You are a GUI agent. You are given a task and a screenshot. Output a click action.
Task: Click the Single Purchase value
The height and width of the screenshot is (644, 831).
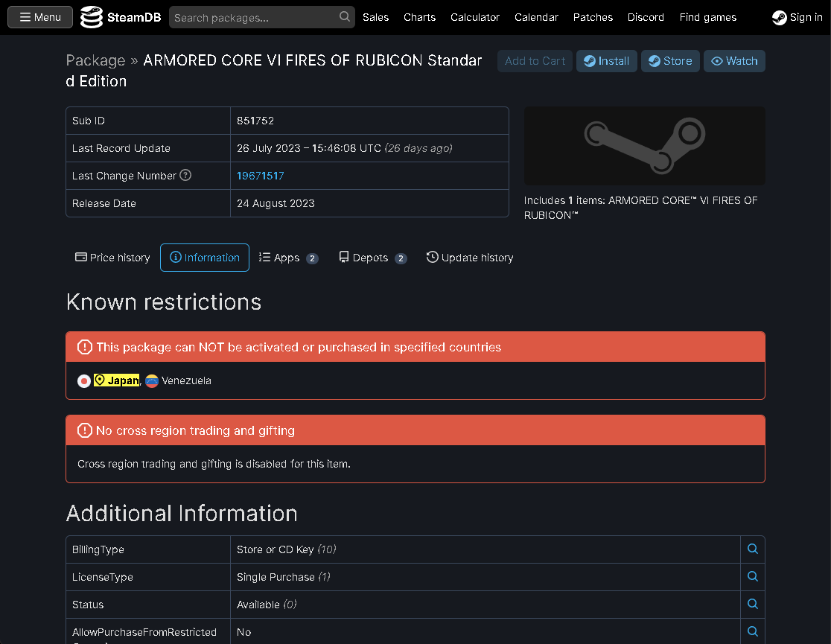(284, 577)
